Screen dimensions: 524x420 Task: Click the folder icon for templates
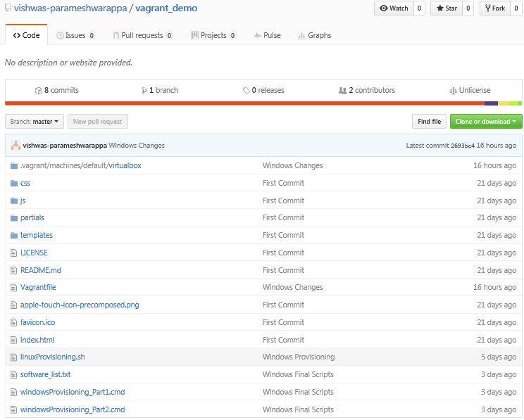tap(13, 236)
